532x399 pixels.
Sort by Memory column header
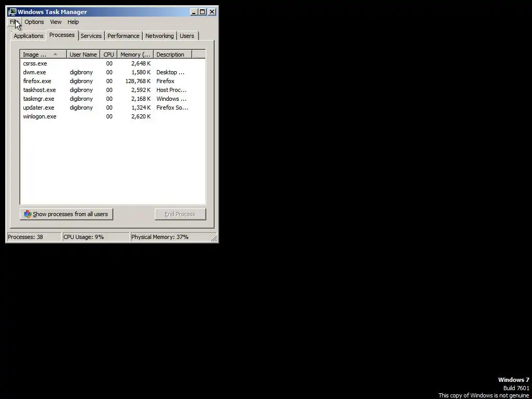pyautogui.click(x=135, y=55)
